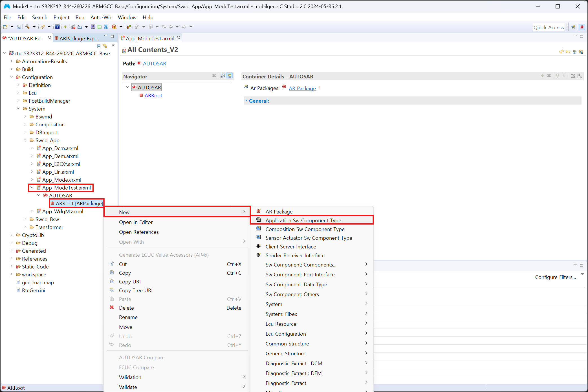Image resolution: width=588 pixels, height=392 pixels.
Task: Collapse the AUTOSAR node in Navigator
Action: pyautogui.click(x=127, y=87)
